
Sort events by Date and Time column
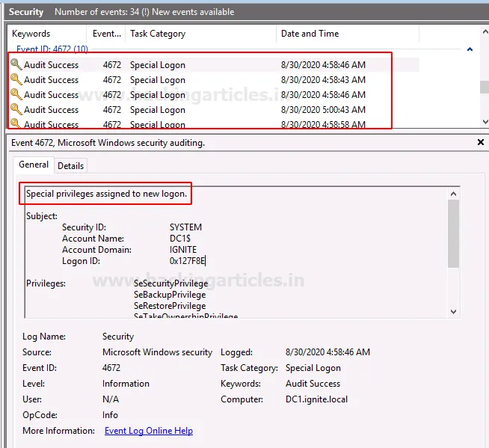pyautogui.click(x=310, y=34)
